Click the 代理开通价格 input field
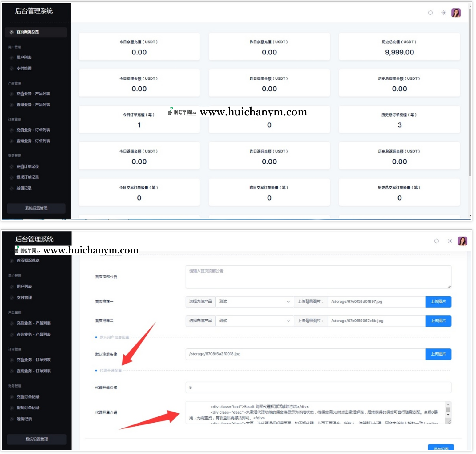The width and height of the screenshot is (476, 454). 318,388
